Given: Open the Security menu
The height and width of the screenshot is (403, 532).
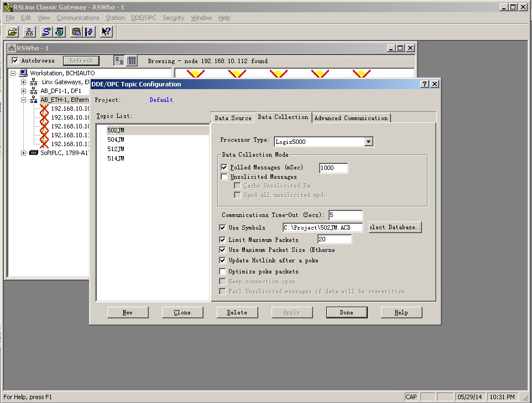Looking at the screenshot, I should click(x=173, y=18).
